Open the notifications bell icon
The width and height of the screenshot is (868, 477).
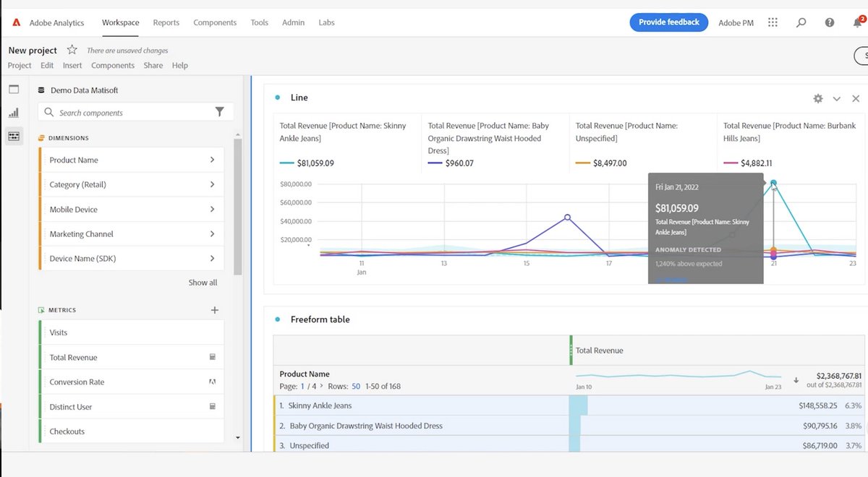[858, 22]
